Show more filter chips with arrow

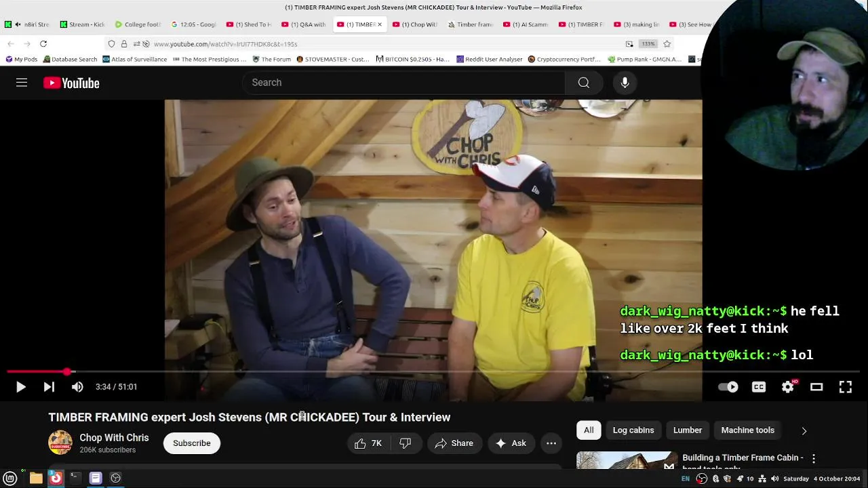tap(804, 430)
